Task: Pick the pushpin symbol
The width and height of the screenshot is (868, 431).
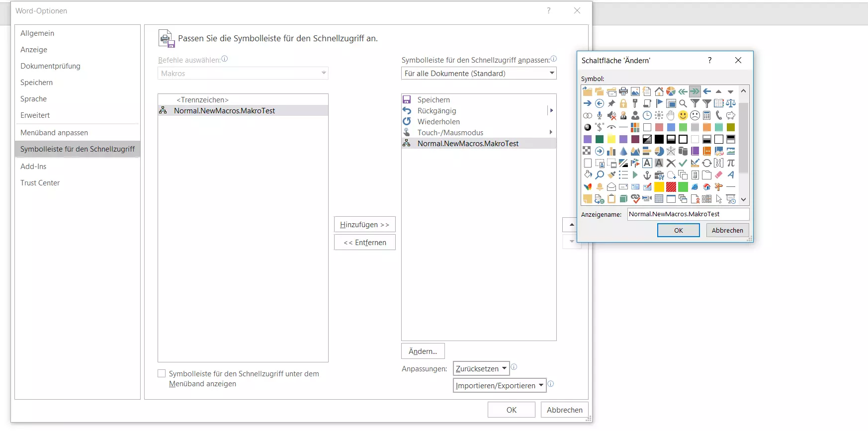Action: [611, 103]
